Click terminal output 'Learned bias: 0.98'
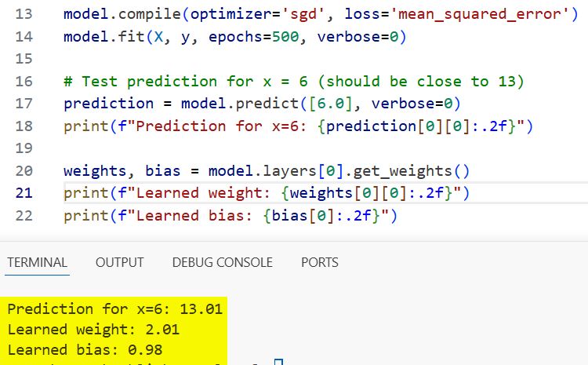 click(85, 350)
